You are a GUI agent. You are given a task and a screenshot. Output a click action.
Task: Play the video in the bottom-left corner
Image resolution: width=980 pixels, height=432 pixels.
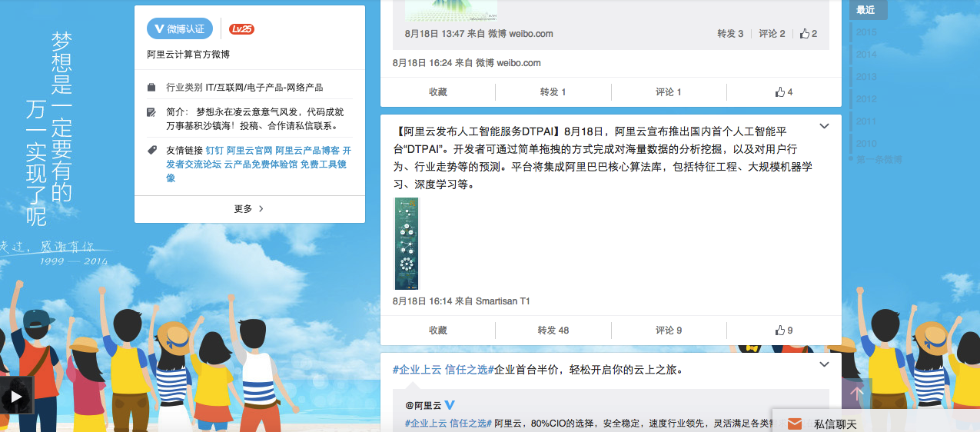(x=15, y=397)
